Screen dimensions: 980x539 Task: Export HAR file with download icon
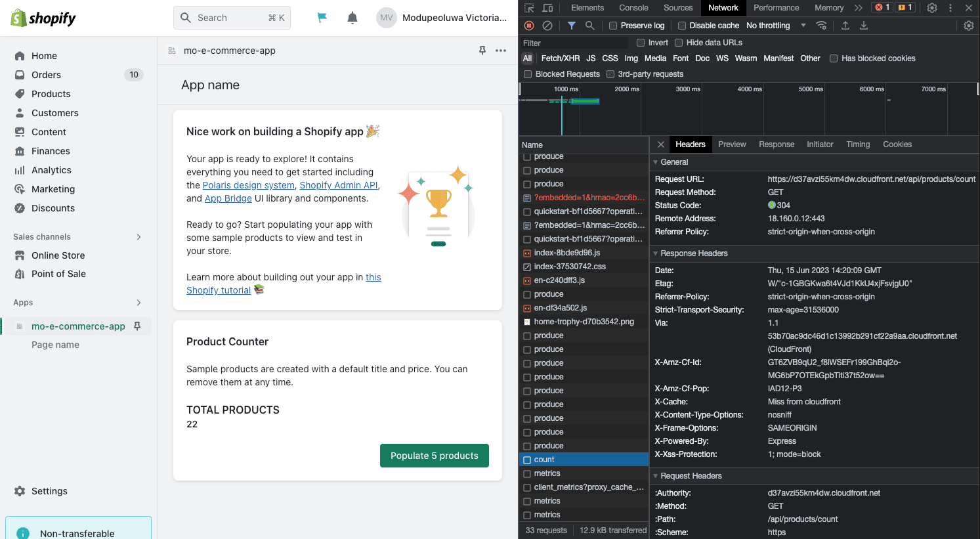tap(864, 26)
